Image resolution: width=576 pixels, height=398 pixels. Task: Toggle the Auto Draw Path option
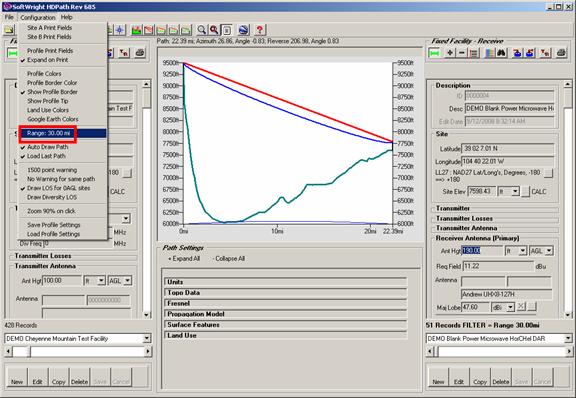[47, 147]
